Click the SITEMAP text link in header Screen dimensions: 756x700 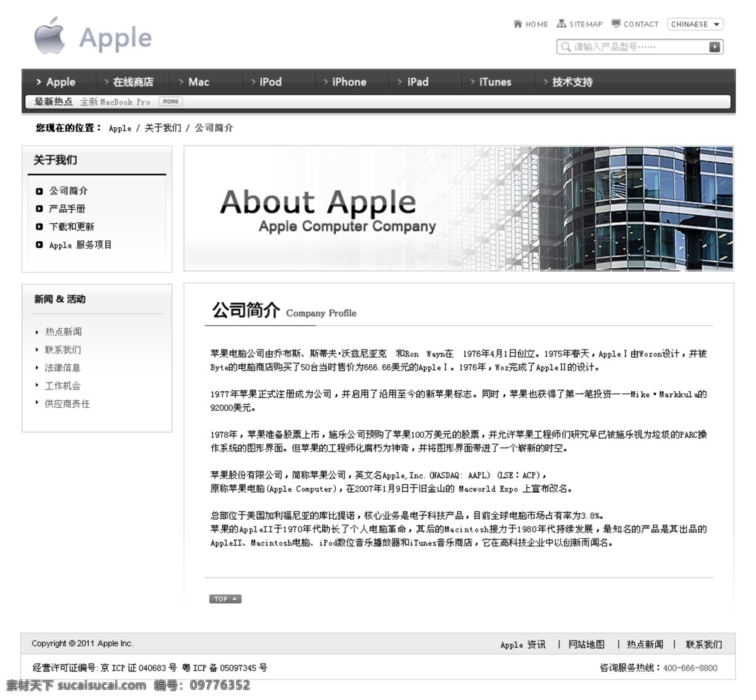[x=586, y=24]
